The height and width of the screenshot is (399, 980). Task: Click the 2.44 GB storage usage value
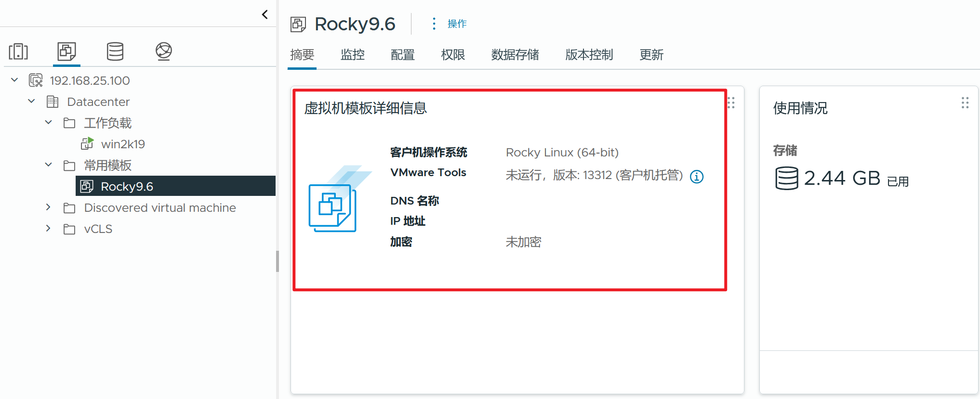(x=842, y=178)
